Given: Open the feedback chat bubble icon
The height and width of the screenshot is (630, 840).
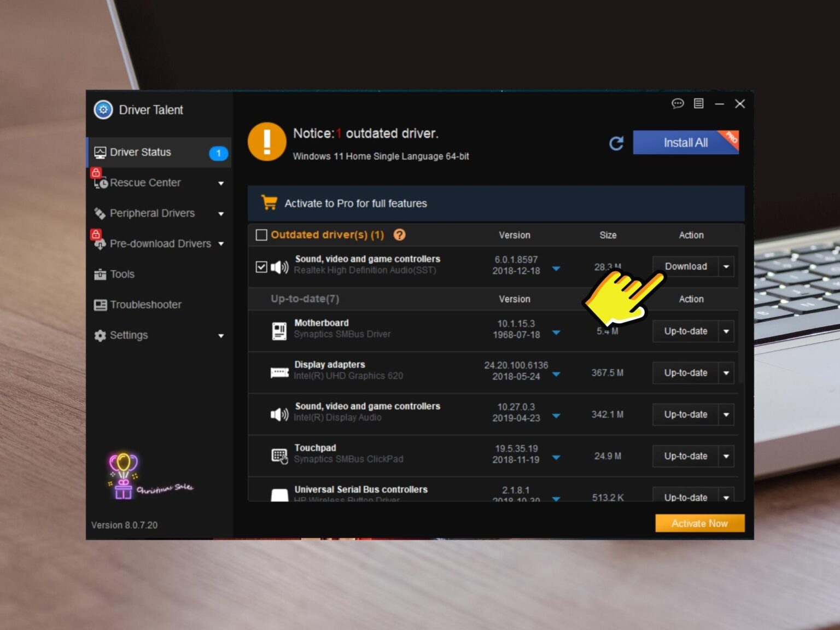Looking at the screenshot, I should tap(678, 103).
